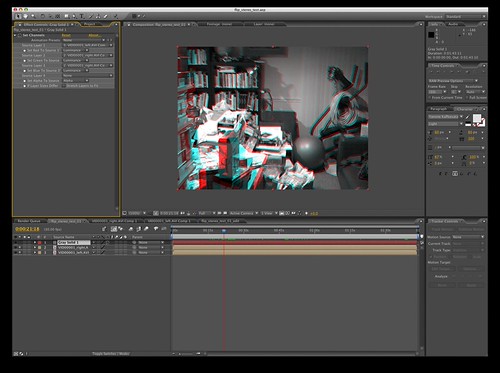Click stopwatch for Set Green To Source 2

(x=24, y=61)
